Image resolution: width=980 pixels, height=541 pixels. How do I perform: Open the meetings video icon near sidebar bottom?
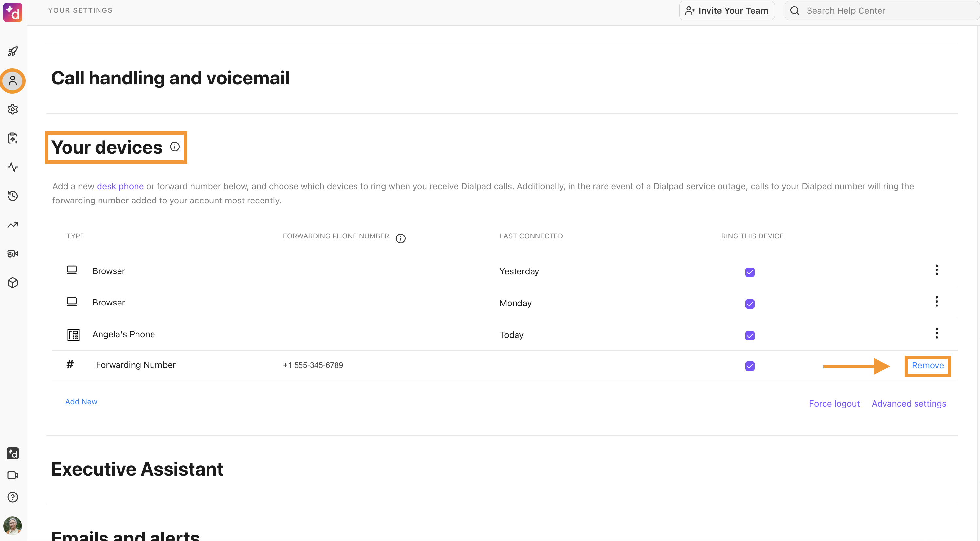[12, 475]
